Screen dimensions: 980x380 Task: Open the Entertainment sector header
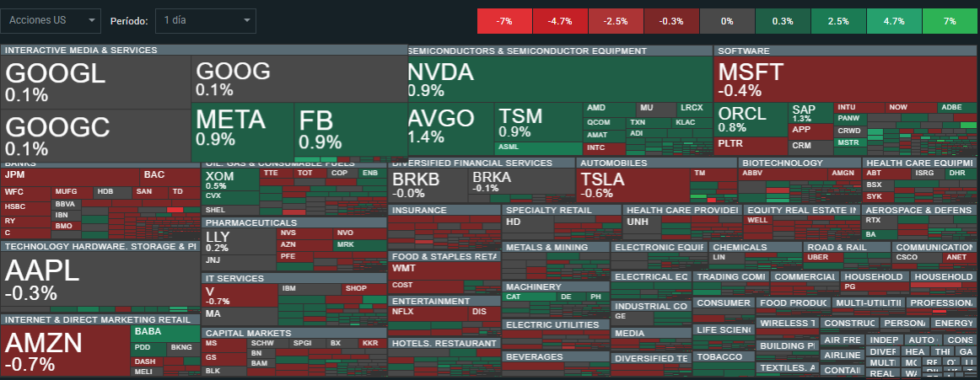444,301
